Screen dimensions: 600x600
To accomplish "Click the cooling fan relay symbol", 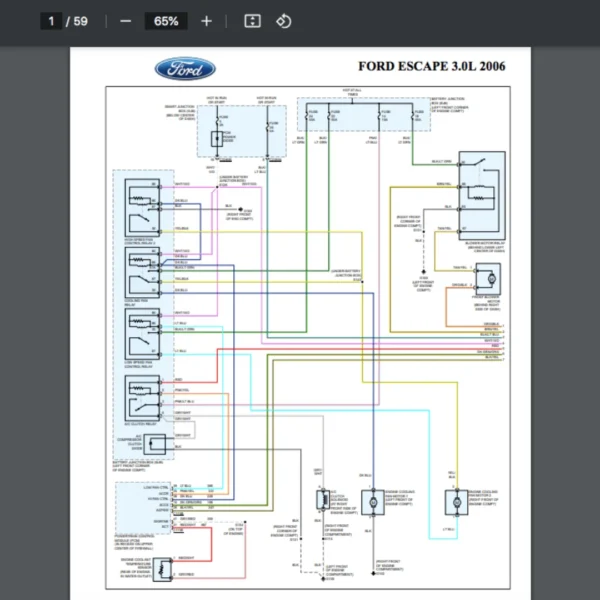I will click(142, 272).
